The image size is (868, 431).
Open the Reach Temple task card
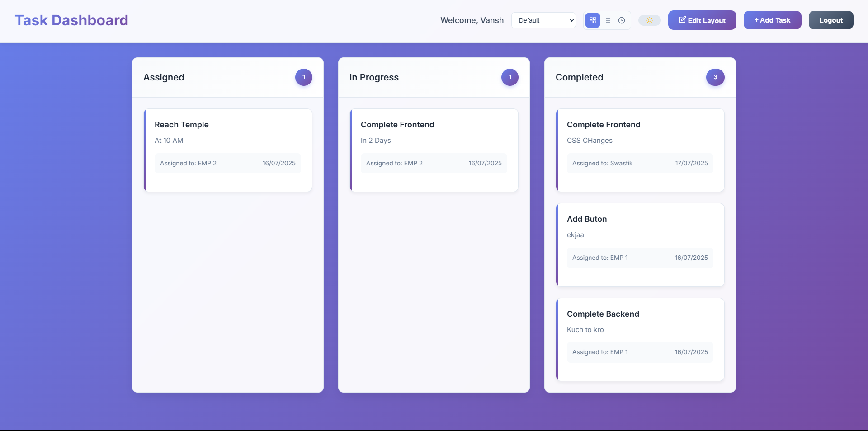click(x=228, y=150)
